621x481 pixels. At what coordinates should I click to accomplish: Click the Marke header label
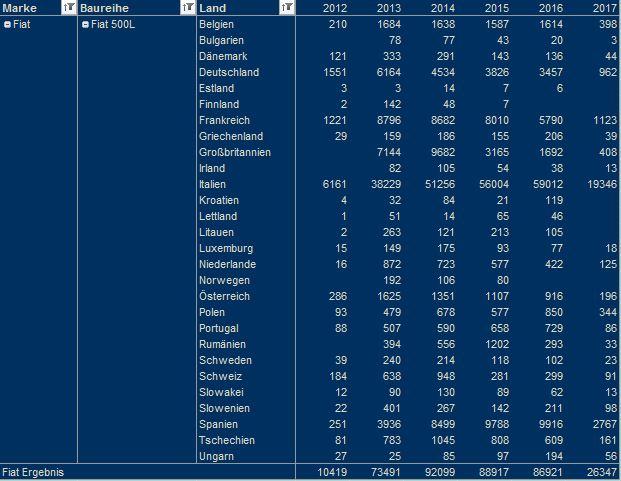tap(19, 8)
